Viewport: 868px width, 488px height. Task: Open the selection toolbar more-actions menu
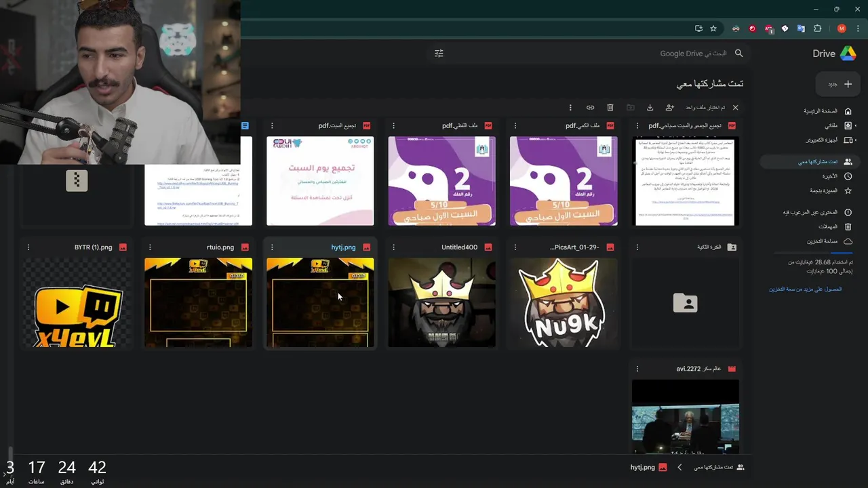[x=570, y=108]
